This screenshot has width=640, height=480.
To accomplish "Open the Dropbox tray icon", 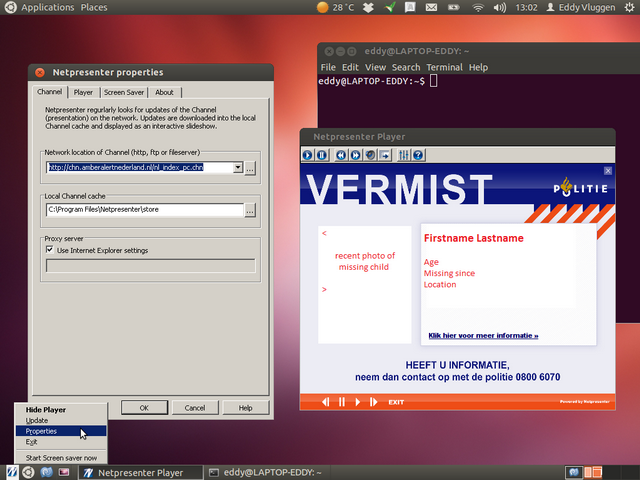I will [368, 7].
